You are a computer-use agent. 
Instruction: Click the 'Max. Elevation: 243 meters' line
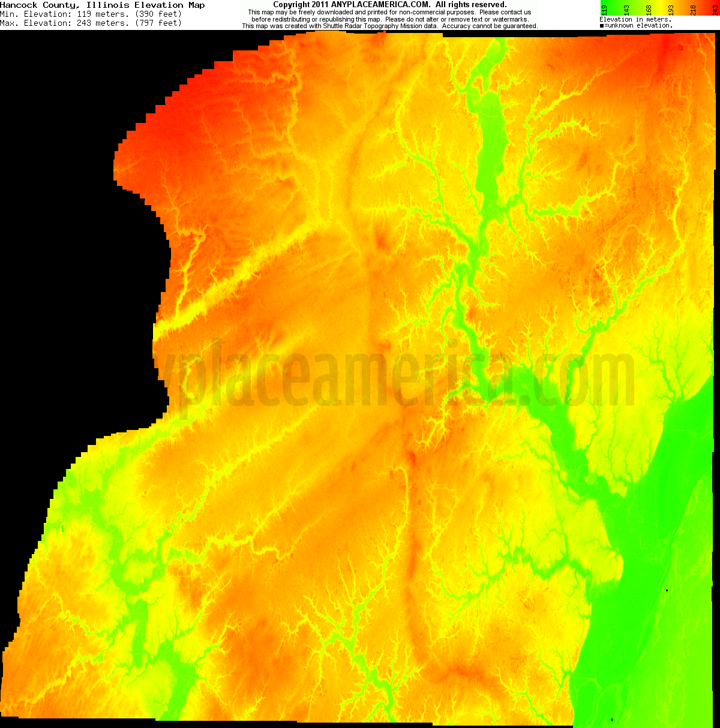[91, 23]
